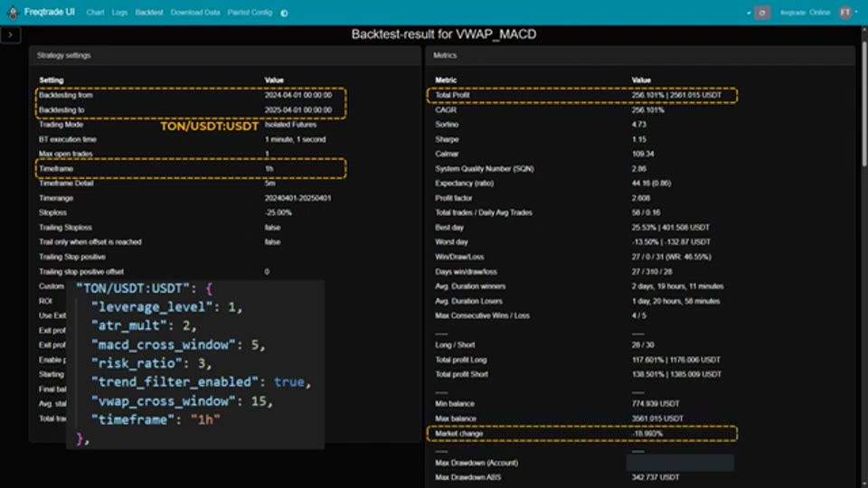Click the Freqtrade robot logo icon
This screenshot has height=488, width=868.
(13, 12)
